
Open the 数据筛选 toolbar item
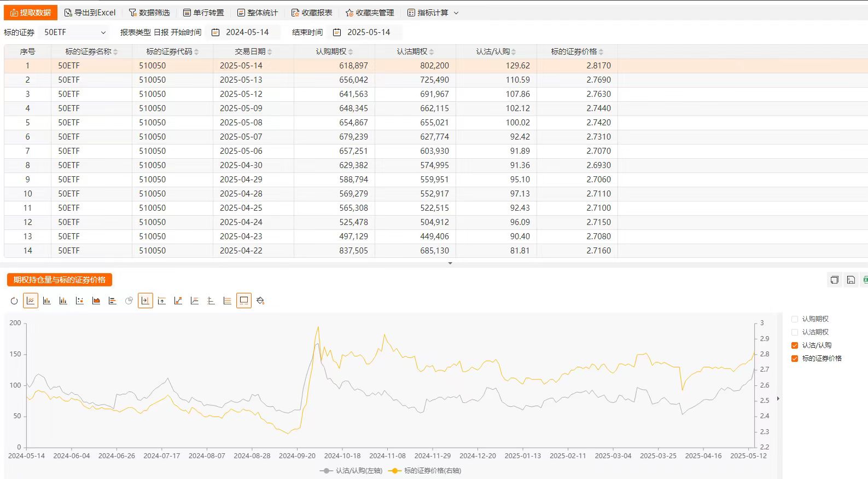coord(149,13)
